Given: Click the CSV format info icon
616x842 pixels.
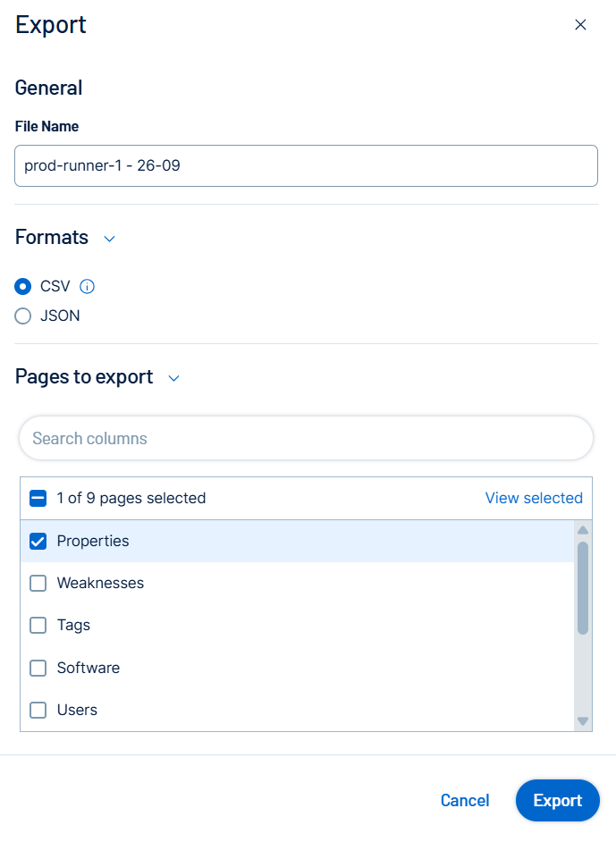Looking at the screenshot, I should click(x=87, y=287).
